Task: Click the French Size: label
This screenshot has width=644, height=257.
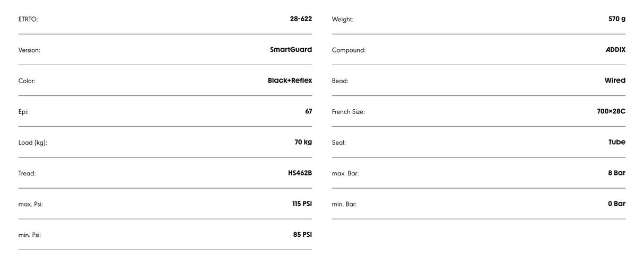Action: pyautogui.click(x=349, y=112)
